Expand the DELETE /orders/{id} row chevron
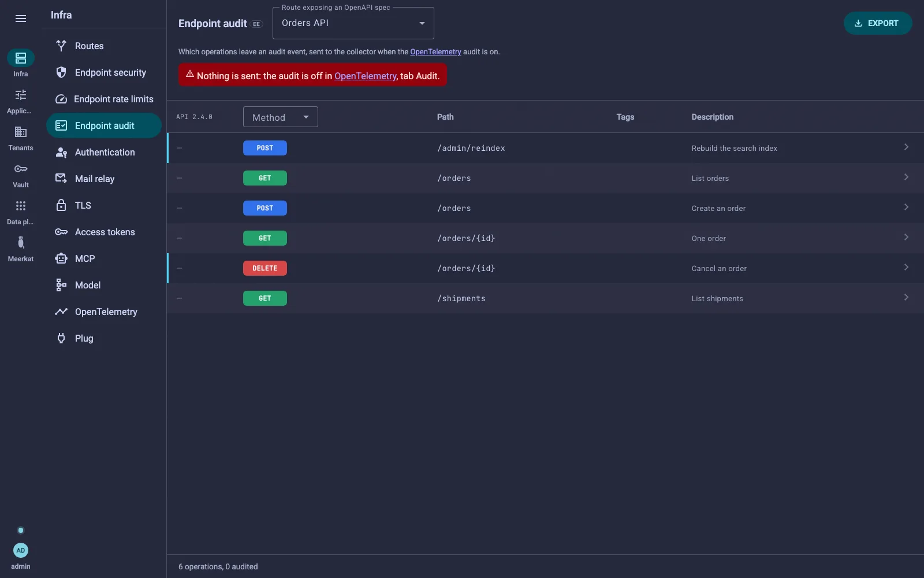 tap(906, 268)
